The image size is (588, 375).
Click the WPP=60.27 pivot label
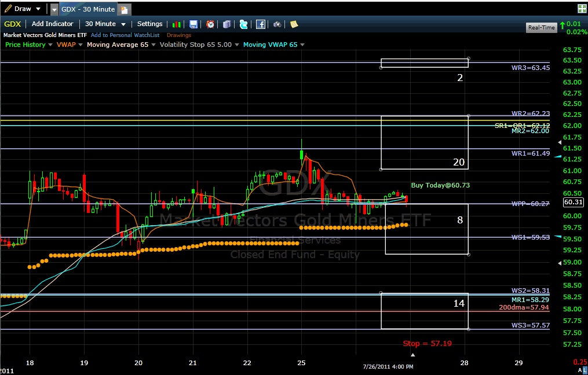tap(531, 204)
